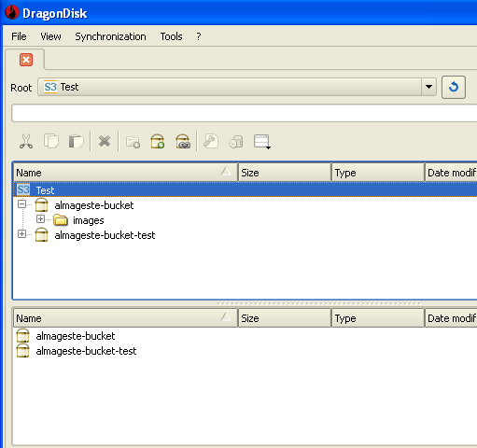
Task: Expand the almageste-bucket-test tree node
Action: 21,234
